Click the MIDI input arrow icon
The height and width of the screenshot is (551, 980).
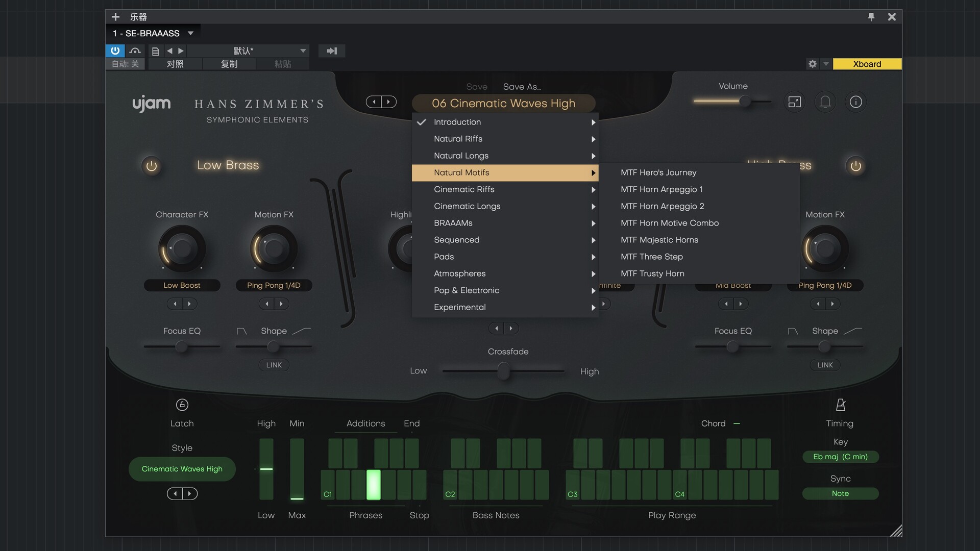[332, 51]
